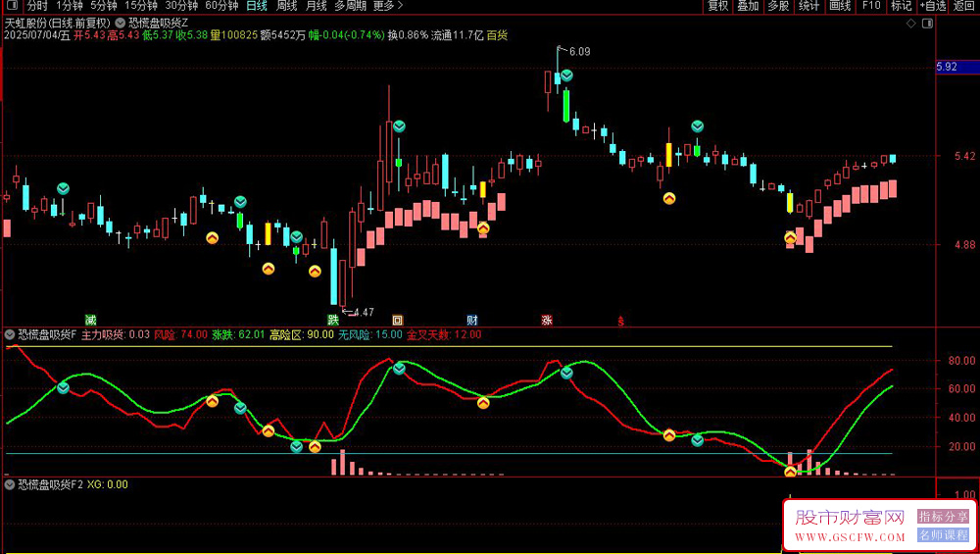The image size is (980, 554).
Task: Click the 2025/07/04/五 date readout
Action: 37,35
